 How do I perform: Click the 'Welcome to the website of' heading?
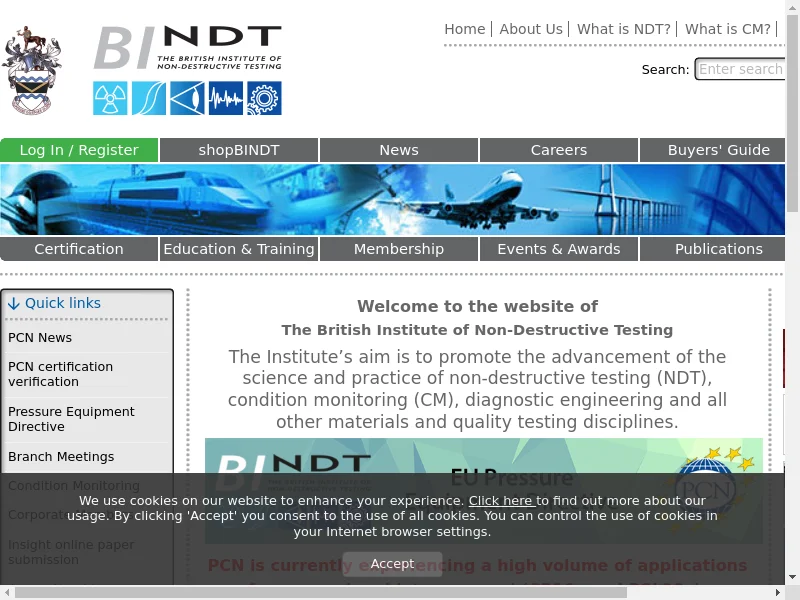[x=478, y=306]
